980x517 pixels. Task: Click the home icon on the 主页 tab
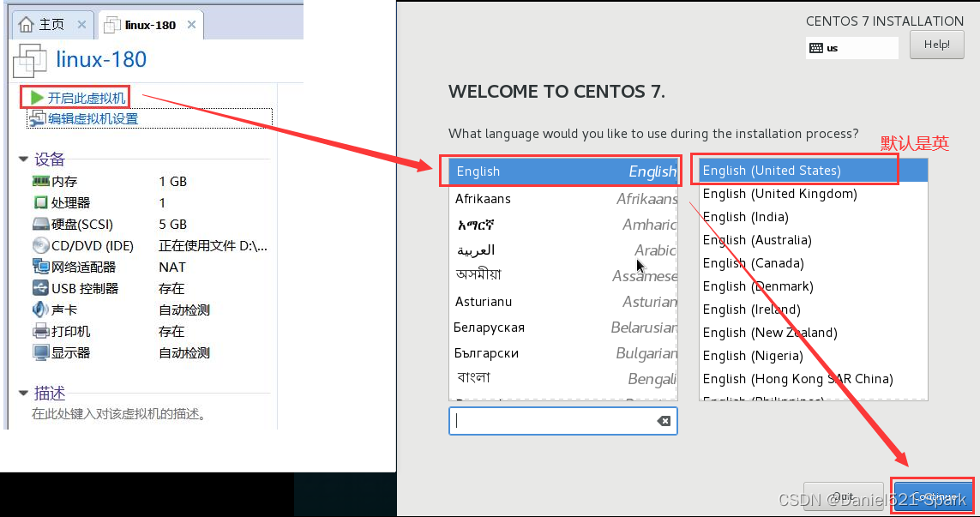pyautogui.click(x=26, y=24)
